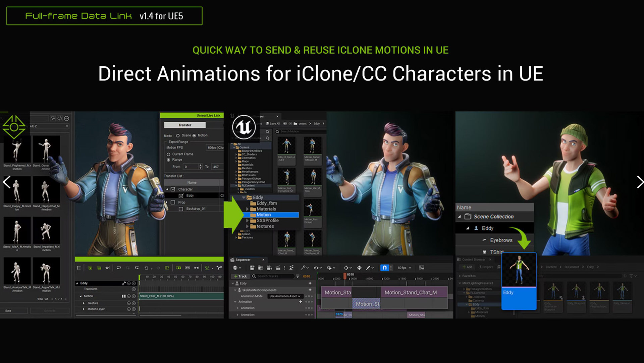Click the curve arrow icon at timeline toolbar end
The width and height of the screenshot is (644, 363).
(219, 268)
